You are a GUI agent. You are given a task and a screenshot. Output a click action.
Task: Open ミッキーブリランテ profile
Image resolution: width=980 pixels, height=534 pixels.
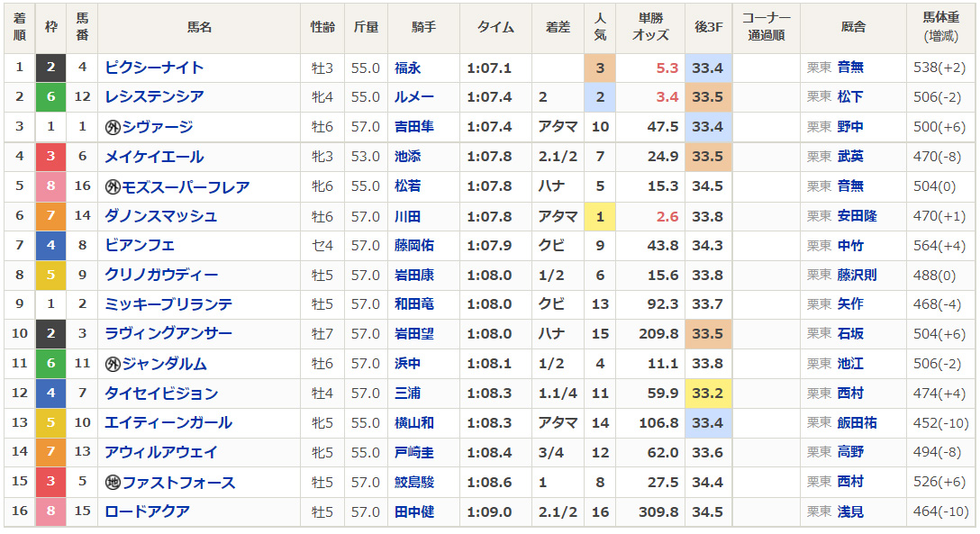pos(168,304)
